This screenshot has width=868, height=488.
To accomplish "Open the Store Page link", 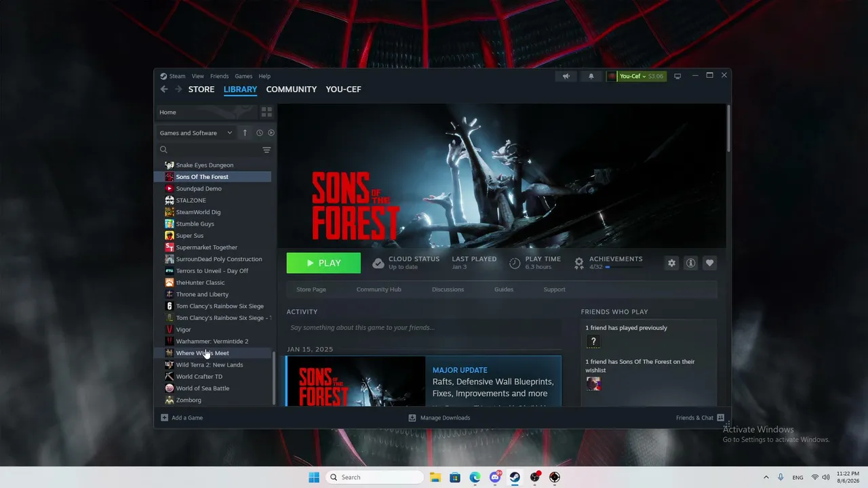I will click(x=311, y=289).
